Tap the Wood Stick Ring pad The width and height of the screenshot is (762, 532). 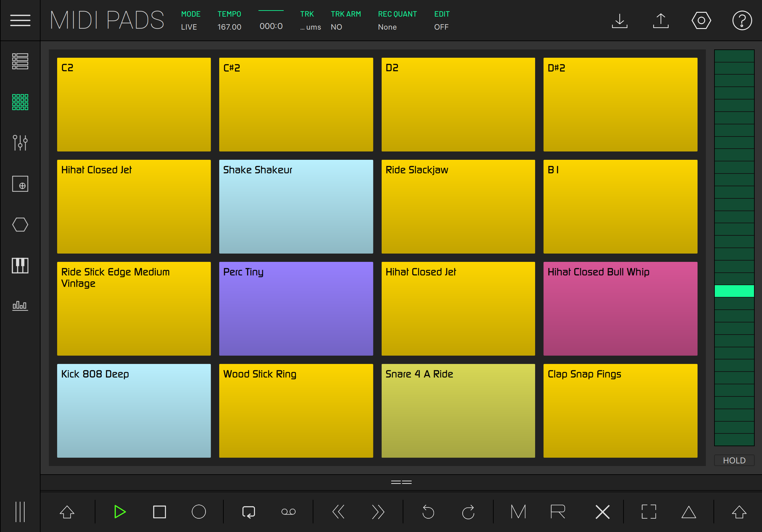[296, 411]
